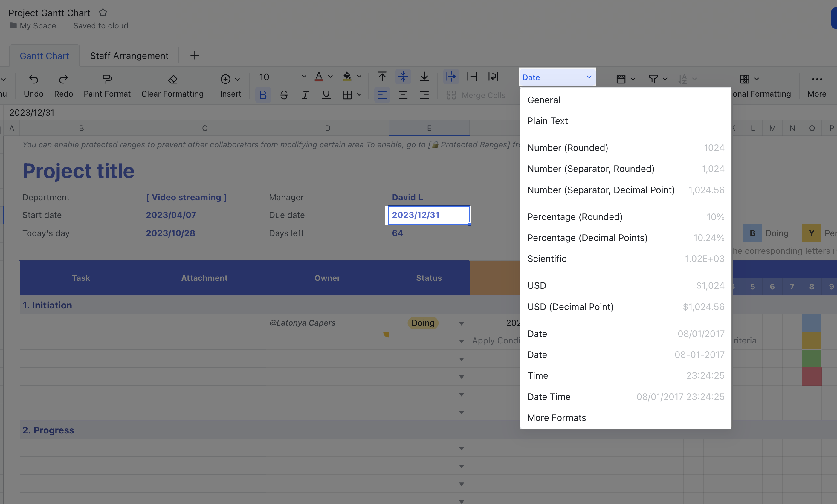Screen dimensions: 837x504
Task: Click the fill color bucket icon
Action: point(347,77)
